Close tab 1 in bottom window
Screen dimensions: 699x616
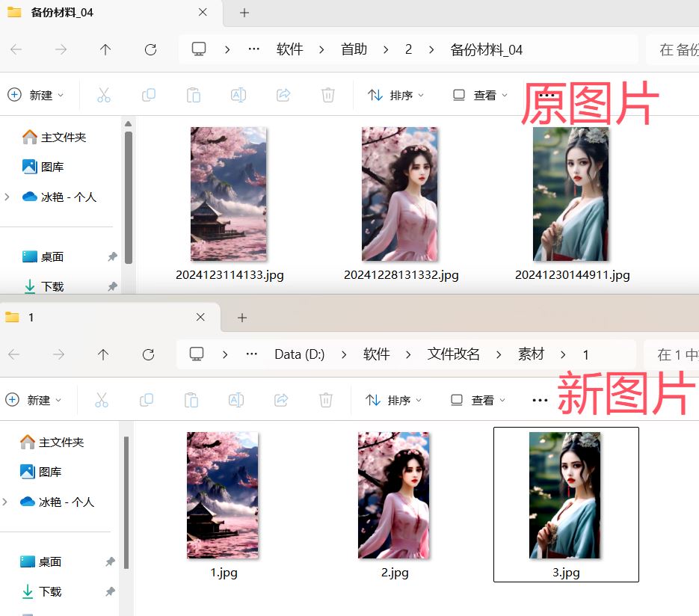coord(200,317)
